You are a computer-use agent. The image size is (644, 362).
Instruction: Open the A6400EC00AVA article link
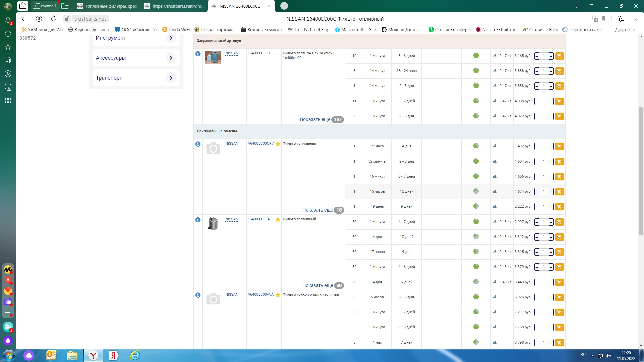point(261,294)
